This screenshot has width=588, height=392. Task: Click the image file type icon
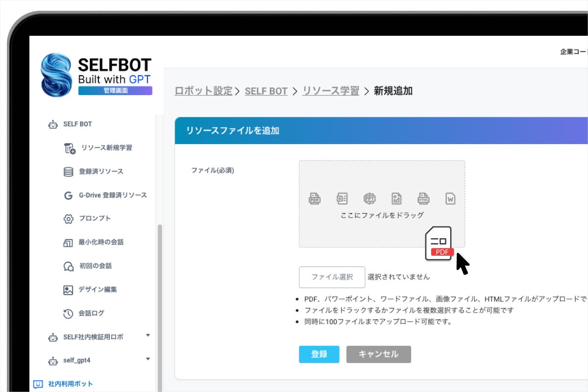(396, 198)
